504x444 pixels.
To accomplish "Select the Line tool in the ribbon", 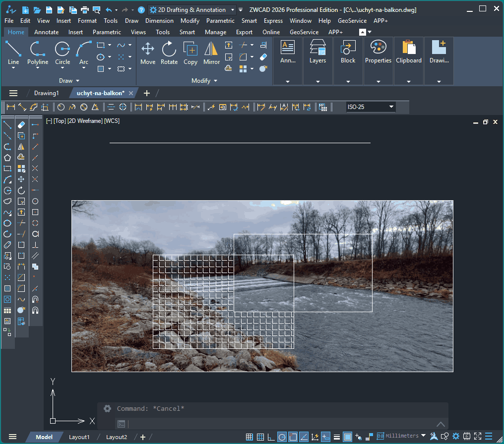I will click(13, 53).
